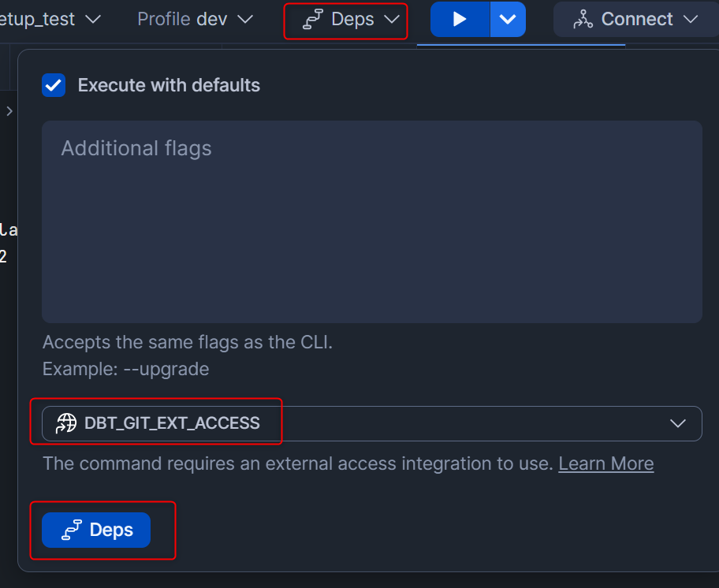Follow the Learn More link
Viewport: 719px width, 588px height.
point(605,463)
